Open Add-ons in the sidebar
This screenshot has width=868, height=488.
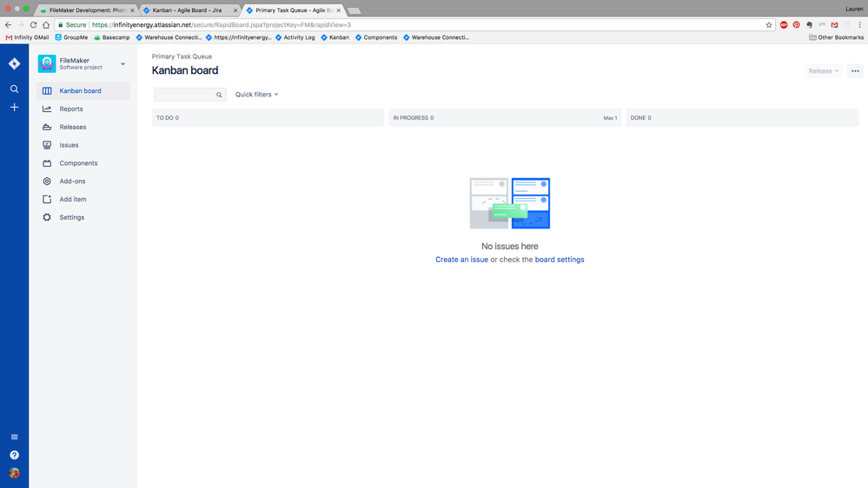pos(83,181)
